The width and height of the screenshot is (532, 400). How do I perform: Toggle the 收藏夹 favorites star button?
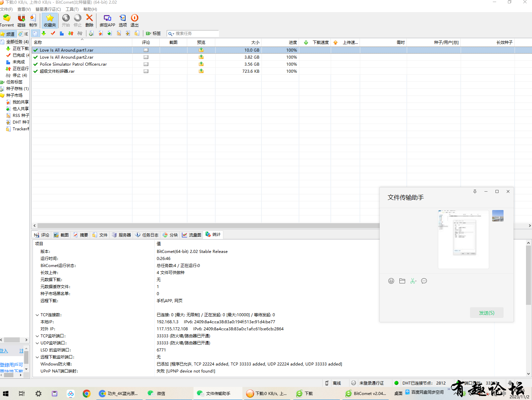(x=50, y=20)
